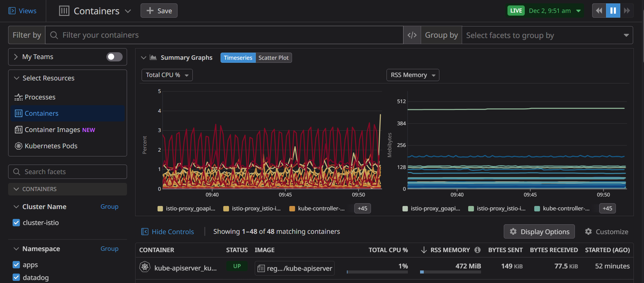Click the image icon in kube-apiserver cell
644x283 pixels.
tap(261, 268)
